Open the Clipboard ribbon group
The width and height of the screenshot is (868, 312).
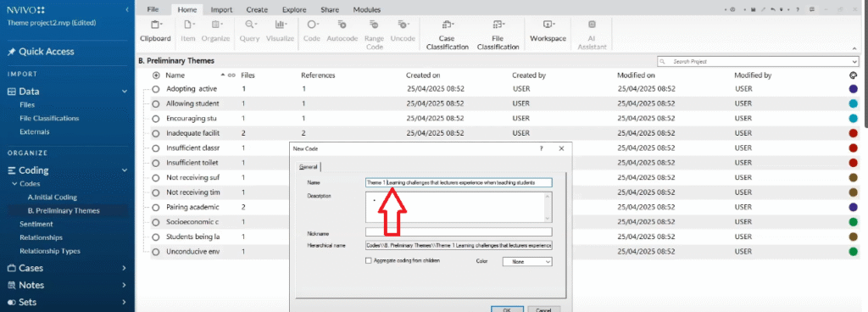point(155,31)
